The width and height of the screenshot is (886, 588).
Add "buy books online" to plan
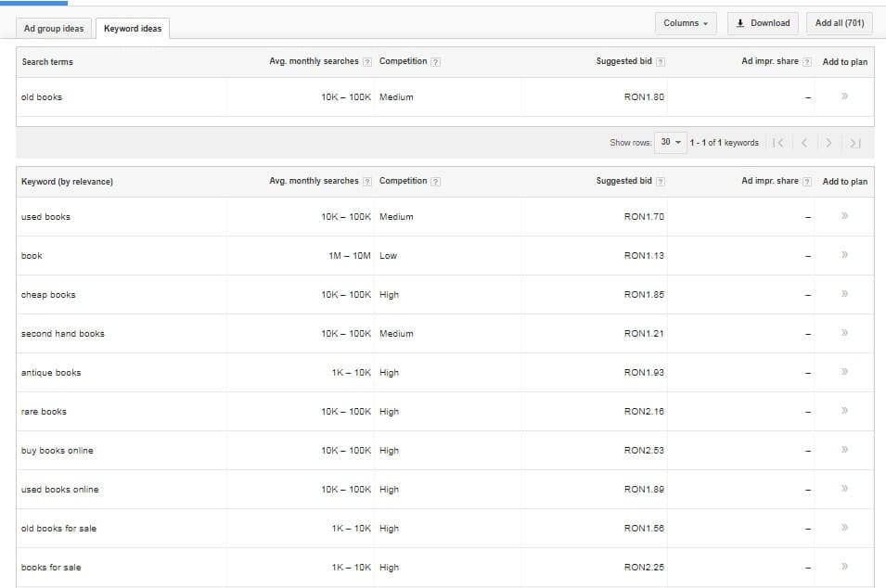[x=844, y=450]
